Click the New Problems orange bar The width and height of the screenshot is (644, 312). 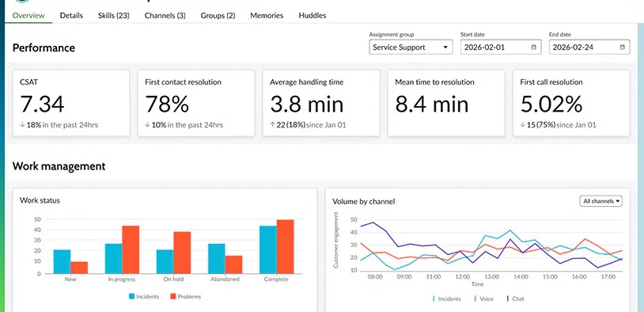click(x=79, y=268)
